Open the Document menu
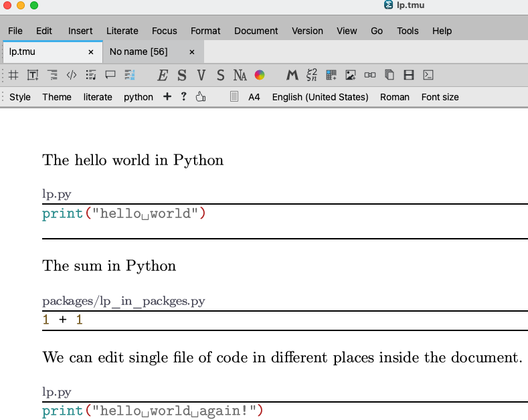Viewport: 528px width, 420px height. pyautogui.click(x=256, y=31)
